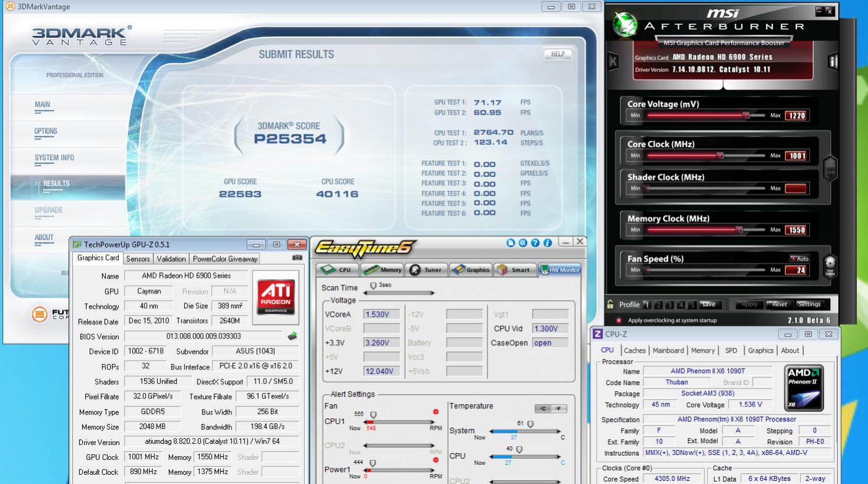
Task: Adjust EasyTune6 Scan Time slider
Action: (373, 286)
